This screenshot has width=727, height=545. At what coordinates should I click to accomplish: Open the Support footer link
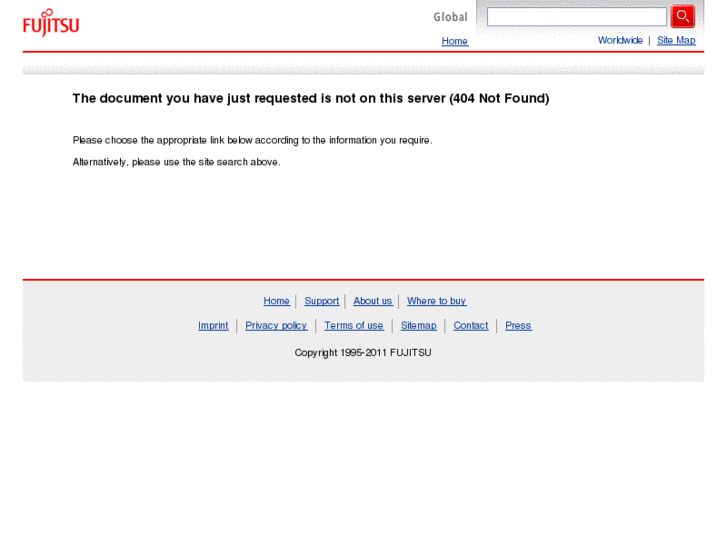[x=322, y=301]
